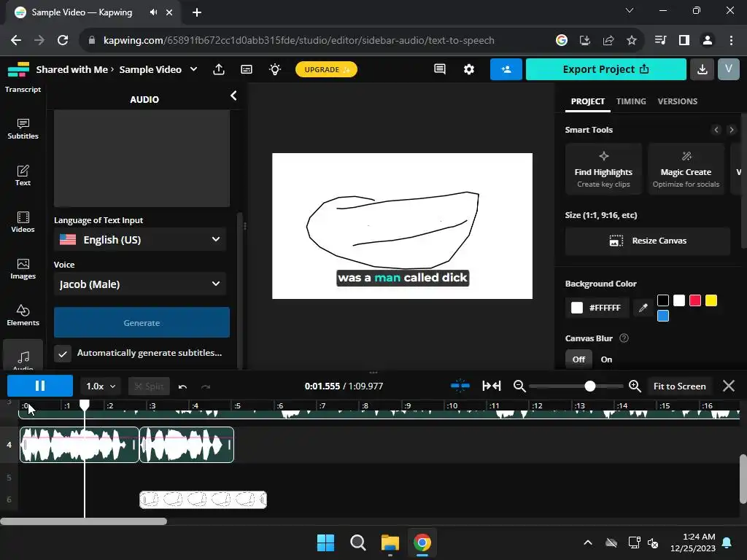Image resolution: width=747 pixels, height=560 pixels.
Task: Zoom out the timeline
Action: (x=519, y=386)
